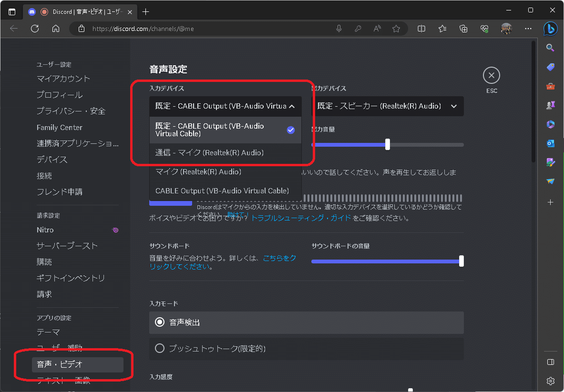Open Bing Copilot sidebar button
564x392 pixels.
point(550,29)
